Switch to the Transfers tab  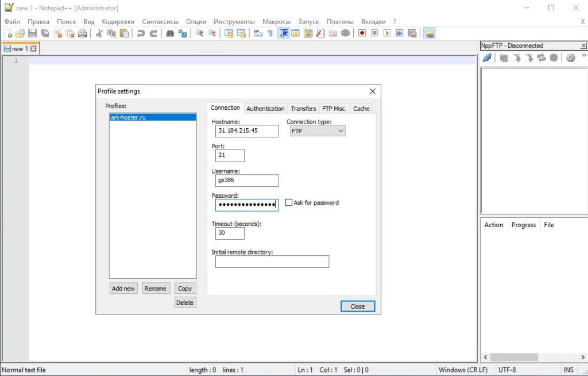pos(303,109)
